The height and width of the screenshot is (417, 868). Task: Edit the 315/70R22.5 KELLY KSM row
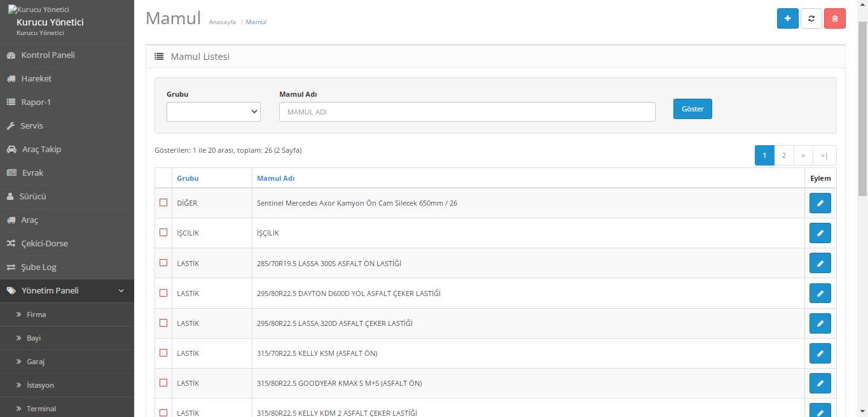tap(820, 353)
